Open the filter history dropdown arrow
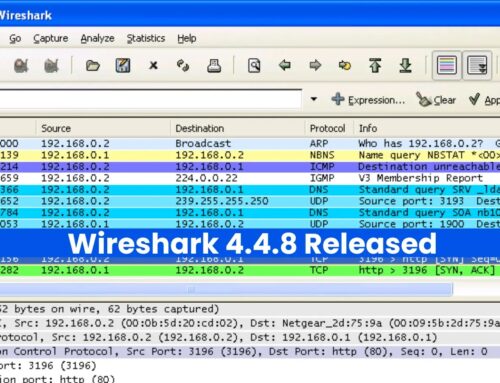 pyautogui.click(x=314, y=99)
